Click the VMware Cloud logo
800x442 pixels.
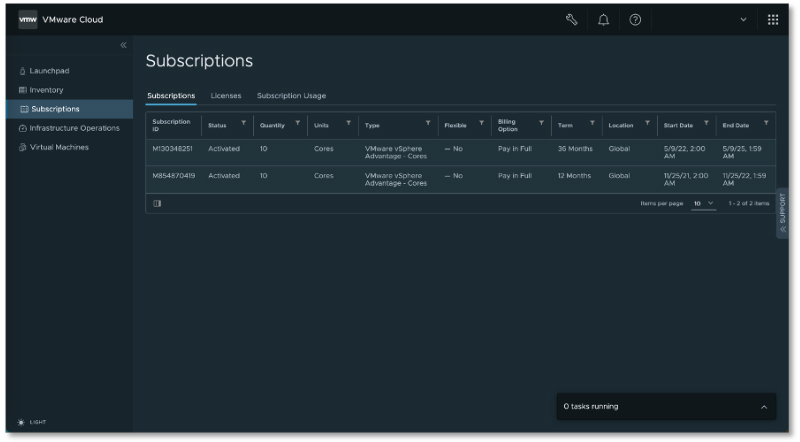click(x=28, y=20)
